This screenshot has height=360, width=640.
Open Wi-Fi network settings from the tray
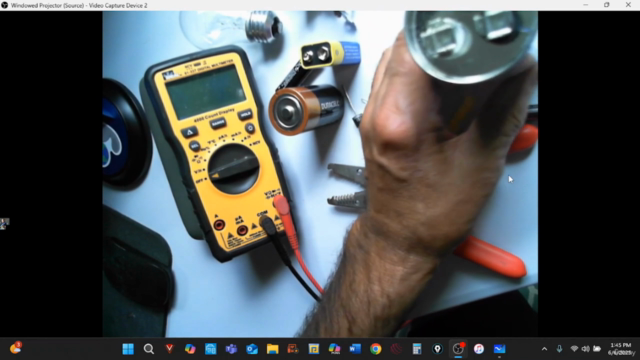(574, 349)
